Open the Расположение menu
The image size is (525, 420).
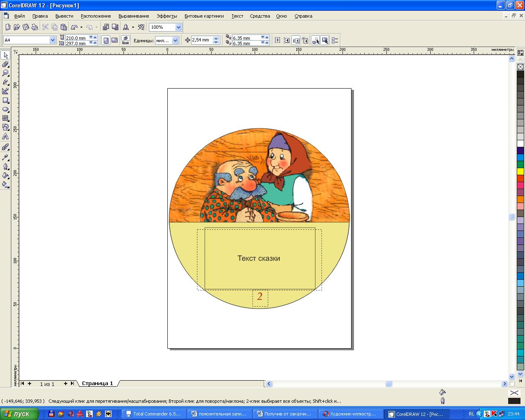96,16
